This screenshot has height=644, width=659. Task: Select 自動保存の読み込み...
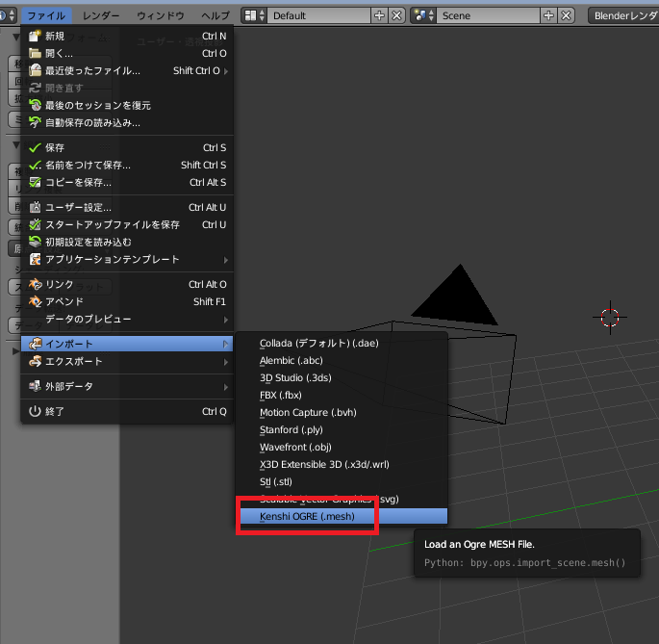click(127, 122)
